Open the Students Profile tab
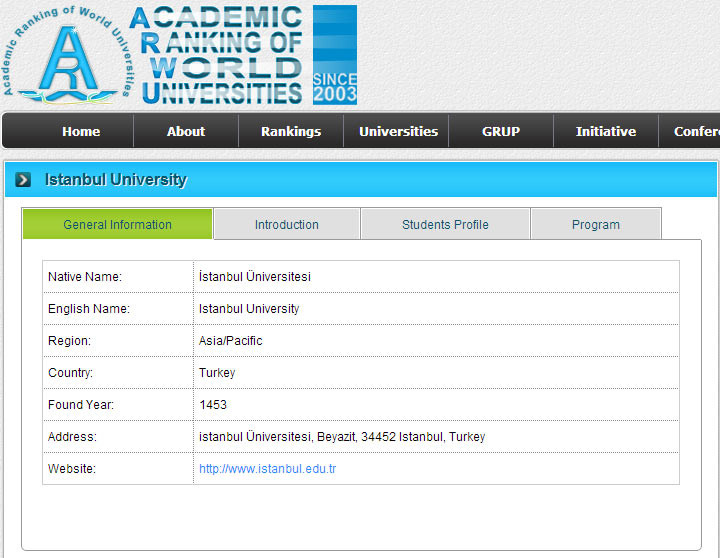 click(x=445, y=225)
